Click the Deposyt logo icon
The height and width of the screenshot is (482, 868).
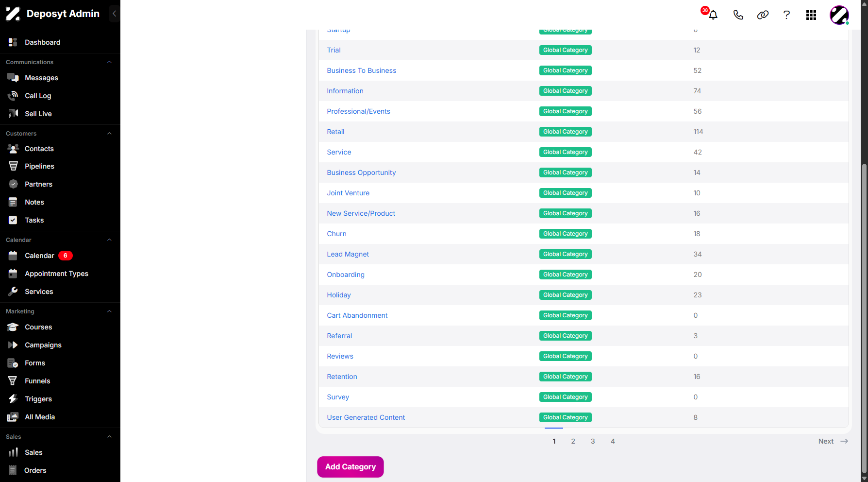13,14
